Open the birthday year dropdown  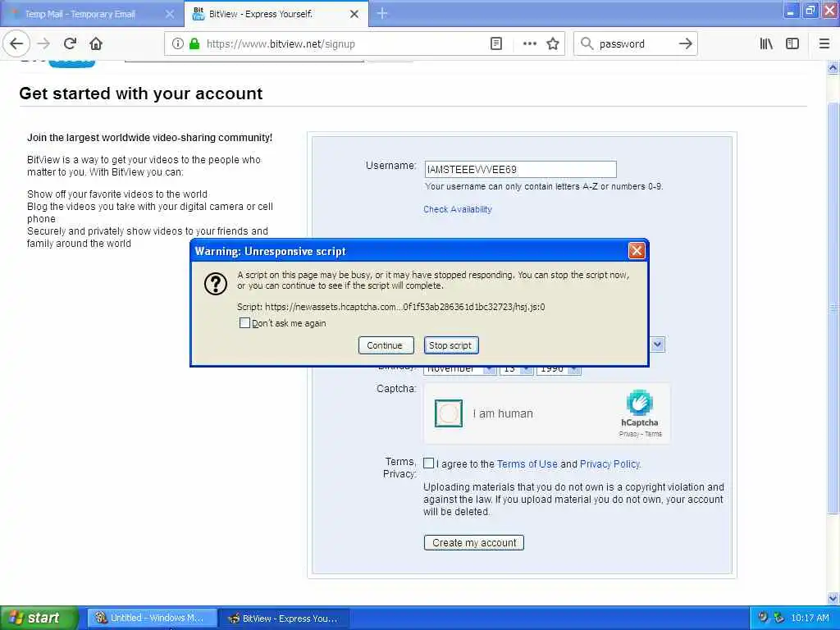pyautogui.click(x=559, y=368)
